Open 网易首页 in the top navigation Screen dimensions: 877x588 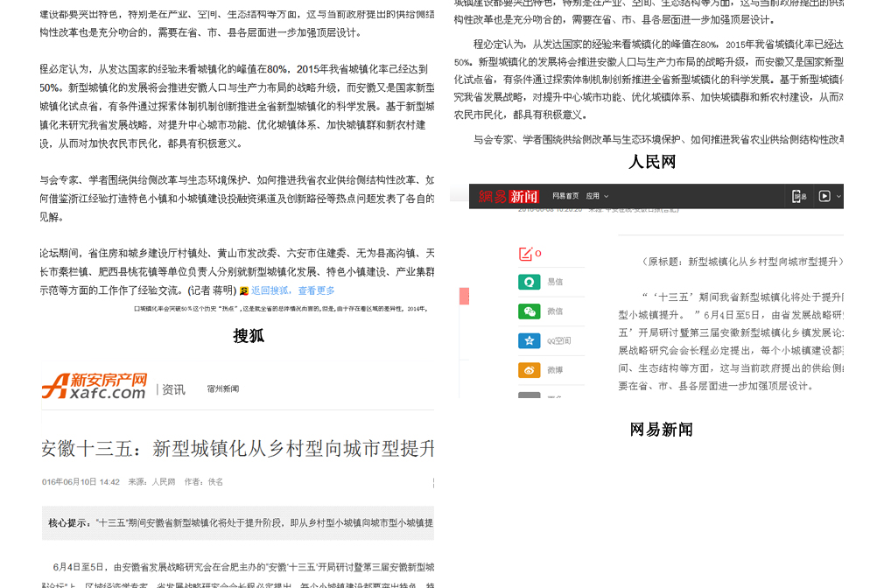[x=565, y=196]
